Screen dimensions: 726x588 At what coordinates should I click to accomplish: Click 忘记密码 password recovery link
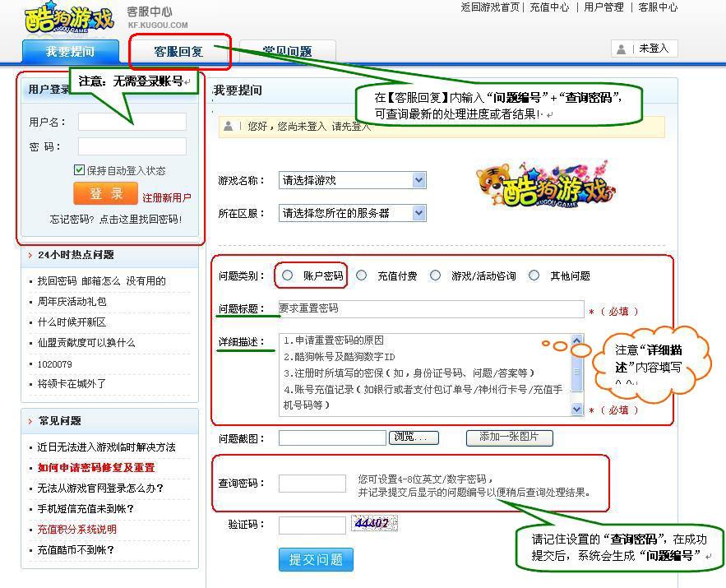point(116,220)
